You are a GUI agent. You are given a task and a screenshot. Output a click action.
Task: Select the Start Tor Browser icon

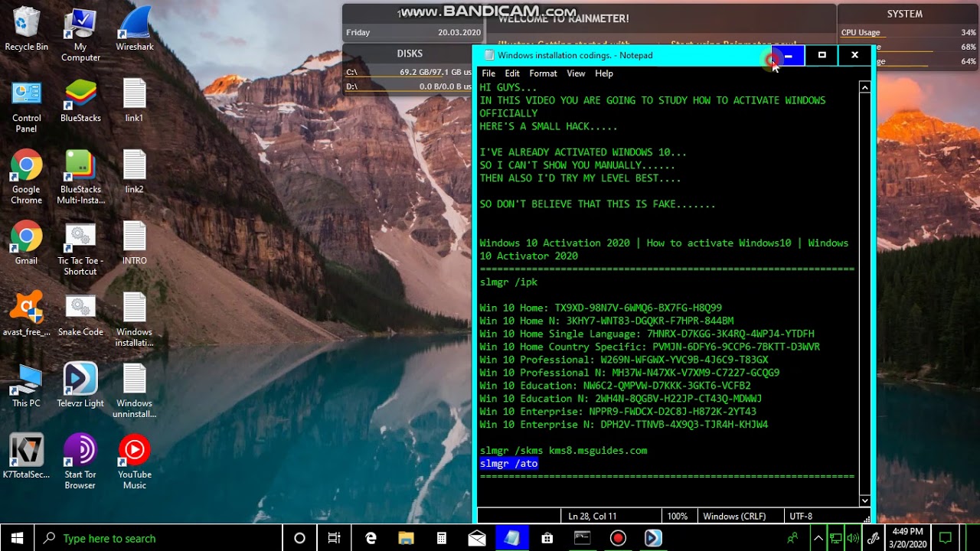[80, 462]
